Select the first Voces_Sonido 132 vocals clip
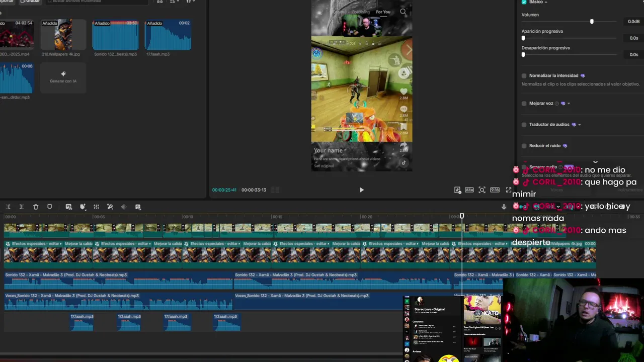Viewport: 644px width, 362px height. pos(119,302)
